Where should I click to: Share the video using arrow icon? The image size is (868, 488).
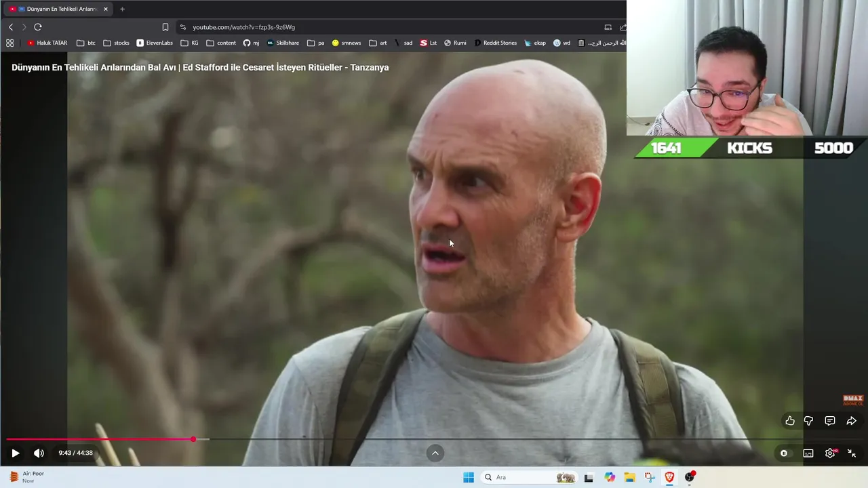[852, 421]
